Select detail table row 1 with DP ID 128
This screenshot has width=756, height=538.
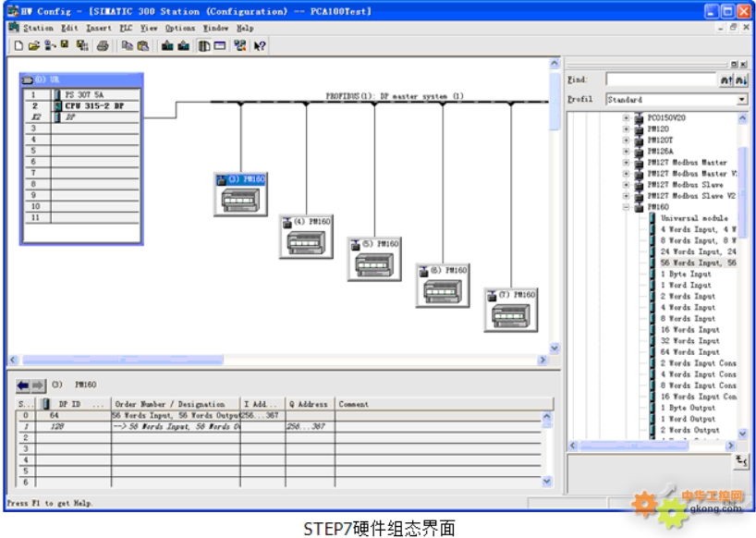tap(279, 426)
